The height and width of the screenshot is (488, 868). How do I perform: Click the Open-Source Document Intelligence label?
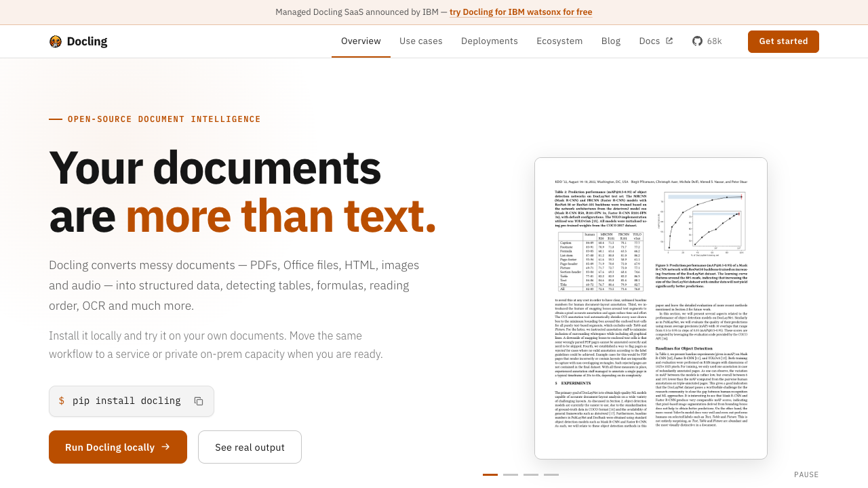tap(164, 119)
